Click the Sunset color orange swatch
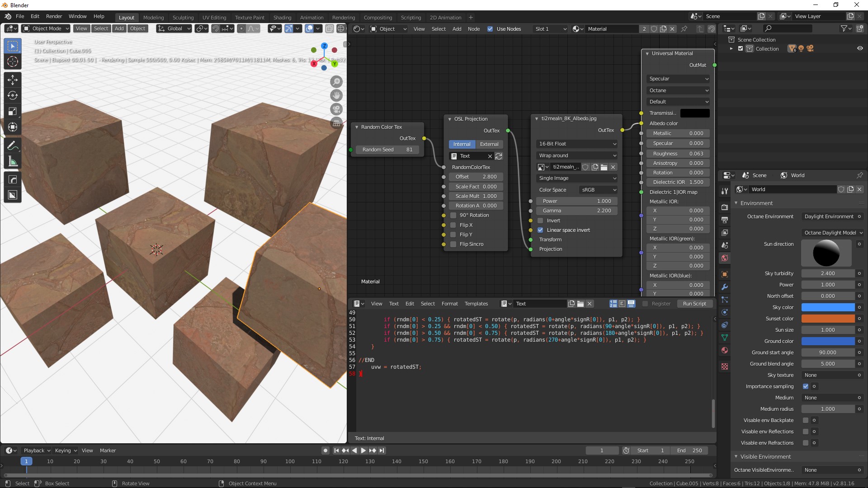Image resolution: width=868 pixels, height=488 pixels. coord(827,319)
